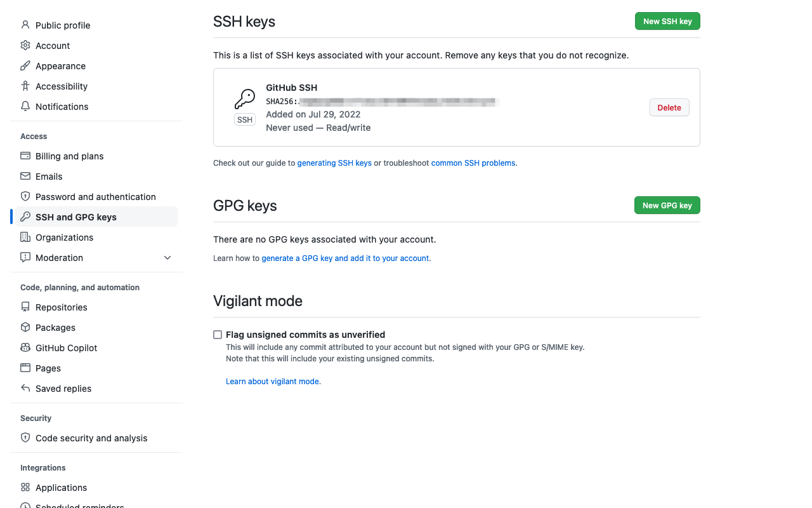Click the Organizations building icon
Image resolution: width=812 pixels, height=508 pixels.
(x=25, y=237)
